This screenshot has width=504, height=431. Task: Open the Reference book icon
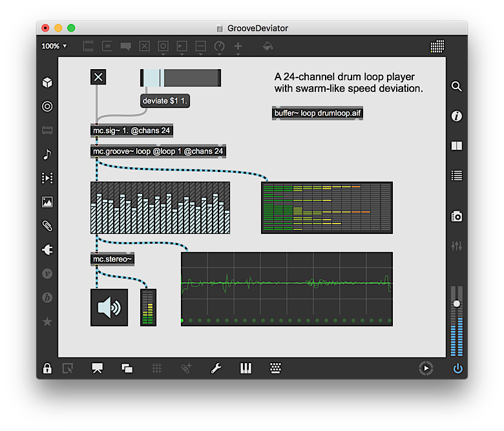click(x=456, y=146)
